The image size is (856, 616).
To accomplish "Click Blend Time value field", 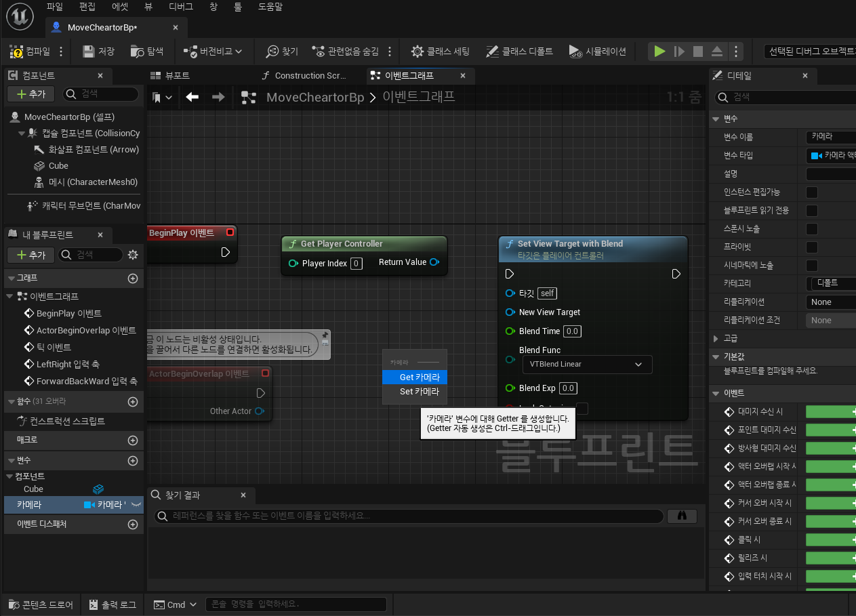I will click(572, 331).
